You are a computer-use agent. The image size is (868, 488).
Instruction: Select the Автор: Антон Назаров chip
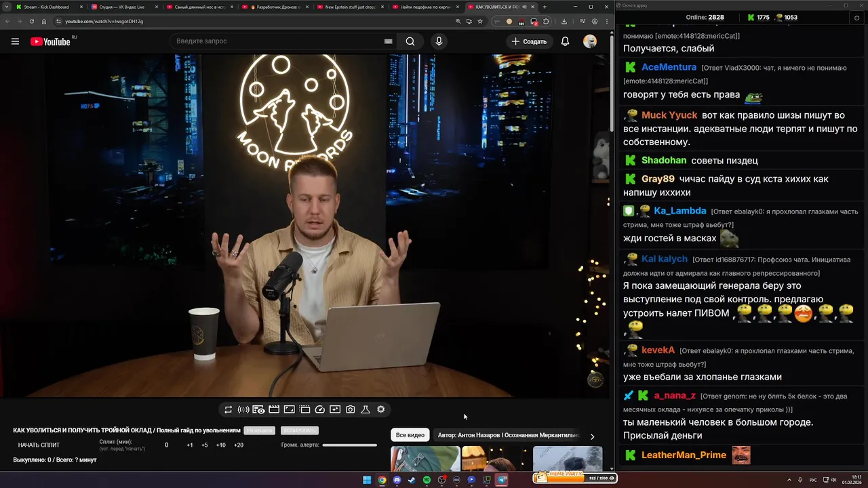click(509, 435)
